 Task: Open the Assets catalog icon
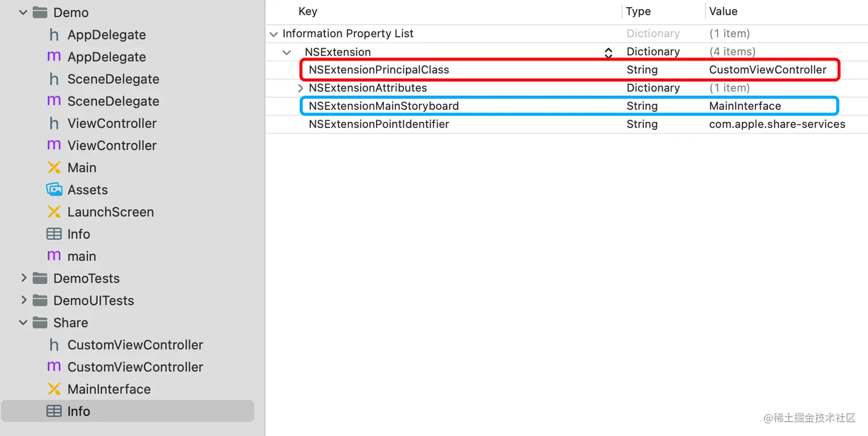coord(54,190)
